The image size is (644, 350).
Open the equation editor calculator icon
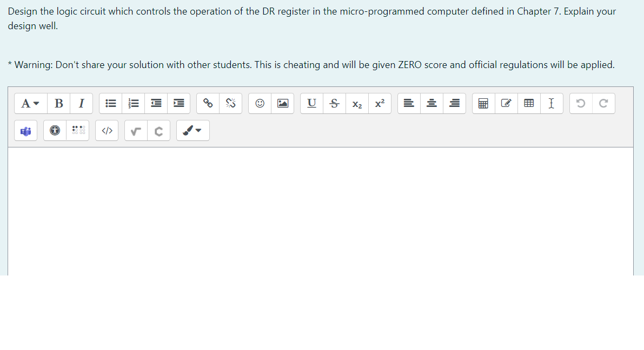tap(483, 103)
